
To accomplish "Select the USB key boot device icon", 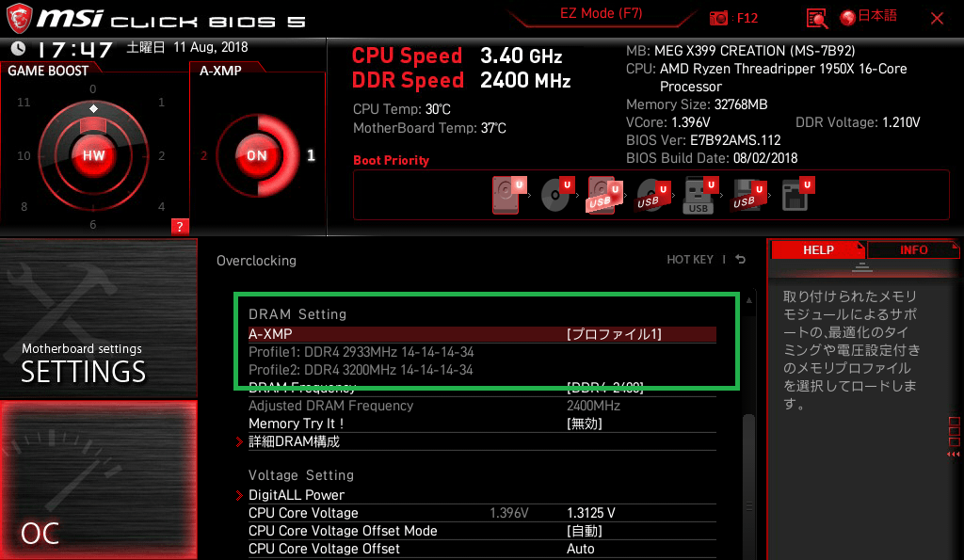I will click(x=700, y=196).
